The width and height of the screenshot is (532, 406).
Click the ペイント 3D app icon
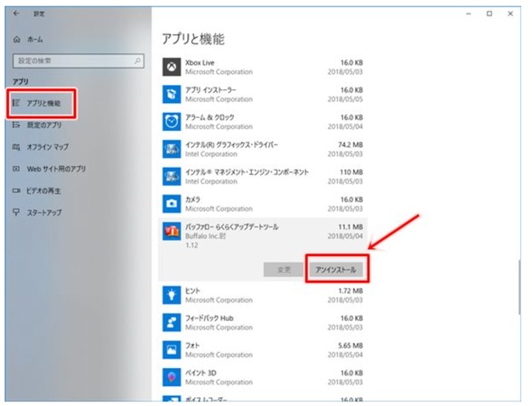pos(172,377)
